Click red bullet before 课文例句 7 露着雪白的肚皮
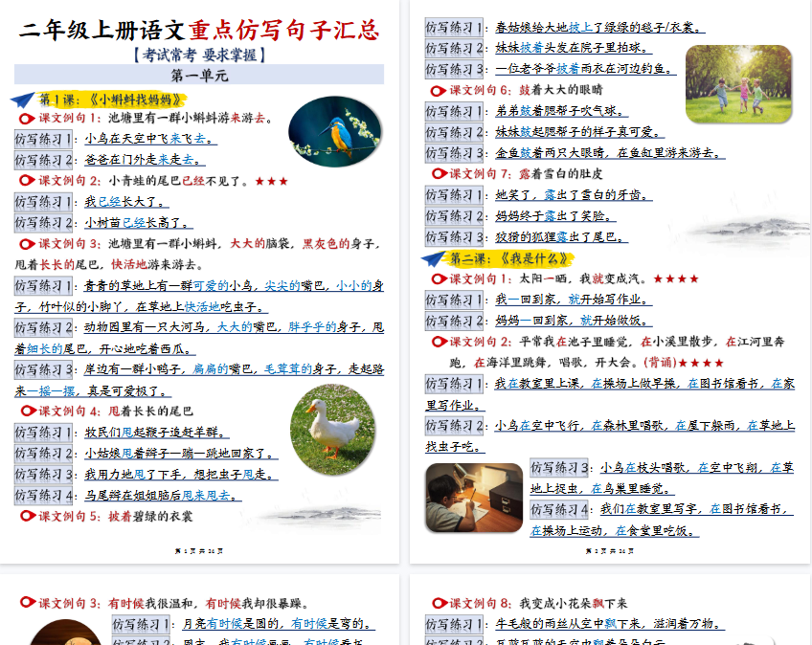812x645 pixels. [x=440, y=174]
